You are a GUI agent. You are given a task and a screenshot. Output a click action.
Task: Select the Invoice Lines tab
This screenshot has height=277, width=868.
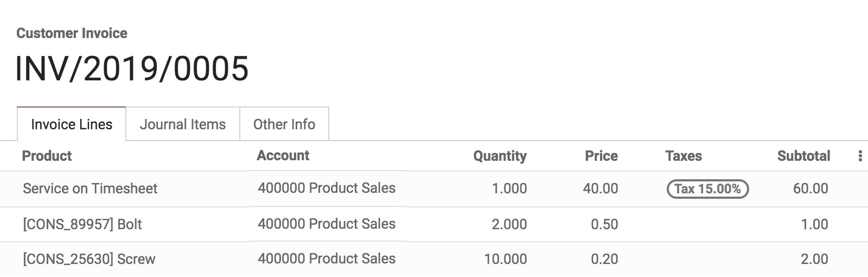(72, 124)
